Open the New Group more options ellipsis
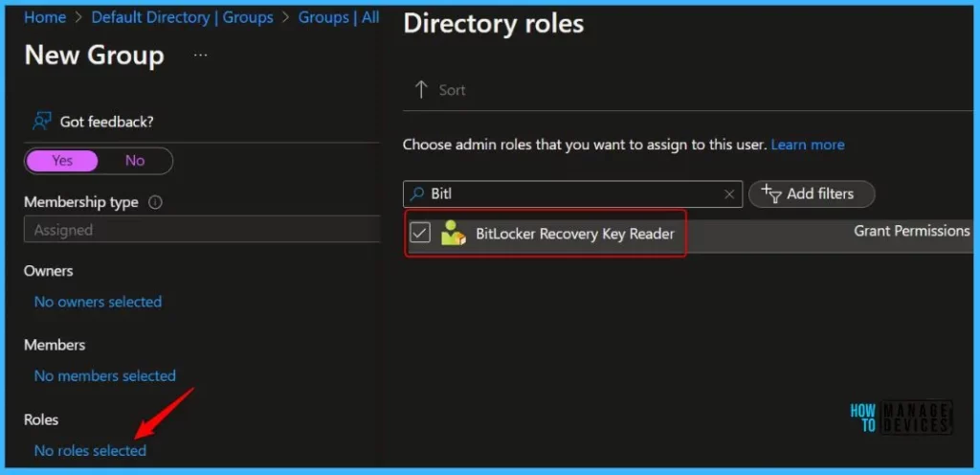 200,56
